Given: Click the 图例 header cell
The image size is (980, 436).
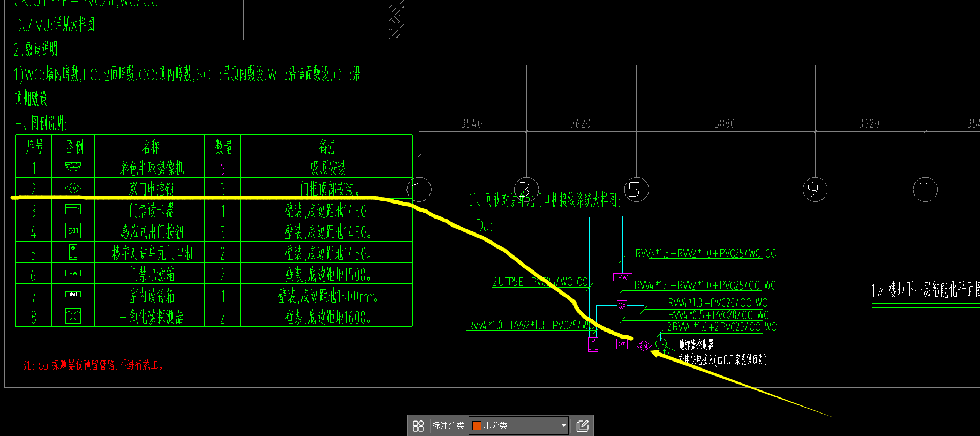Looking at the screenshot, I should coord(73,146).
